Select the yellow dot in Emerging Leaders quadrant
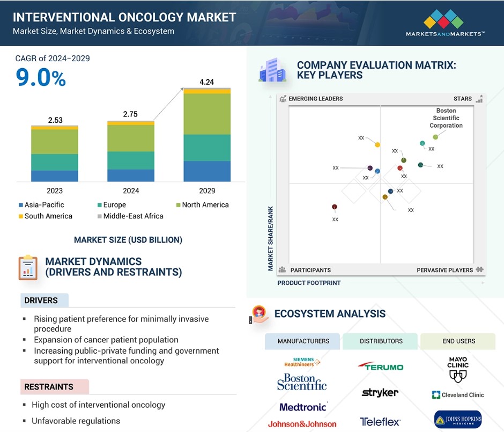Screen dimensions: 504x432 pyautogui.click(x=377, y=145)
